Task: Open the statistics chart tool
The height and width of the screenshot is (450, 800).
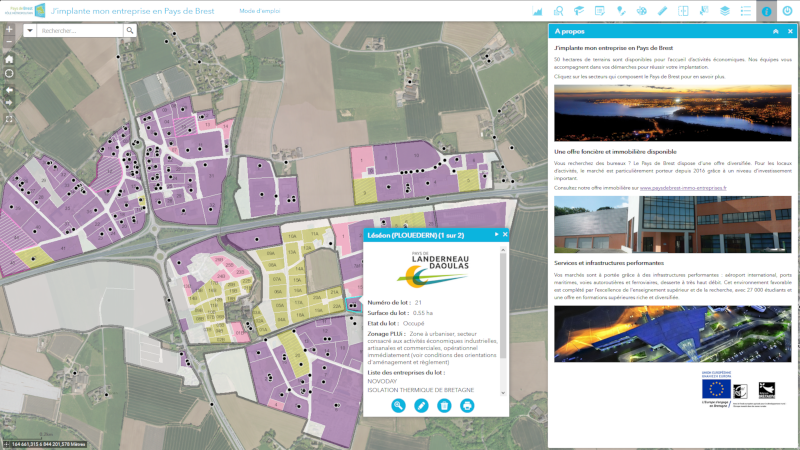Action: tap(538, 11)
